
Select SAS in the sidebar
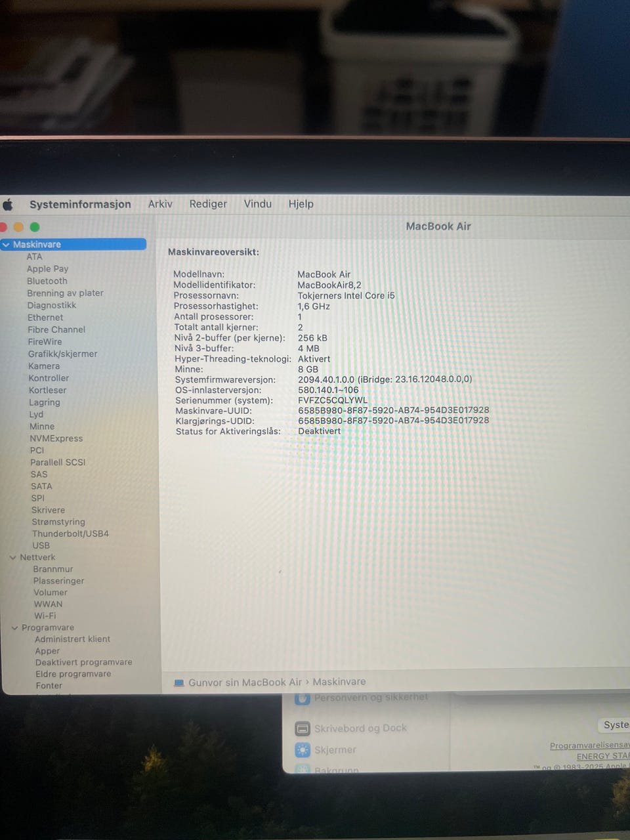(39, 474)
